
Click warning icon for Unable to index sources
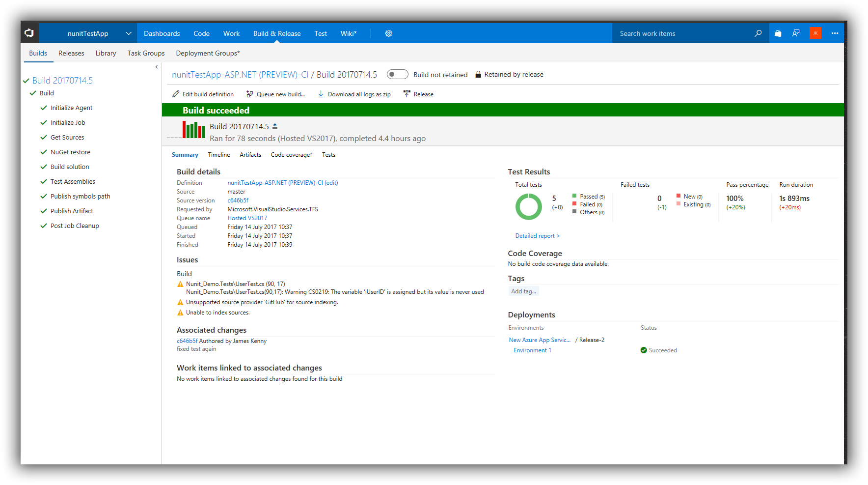[180, 313]
